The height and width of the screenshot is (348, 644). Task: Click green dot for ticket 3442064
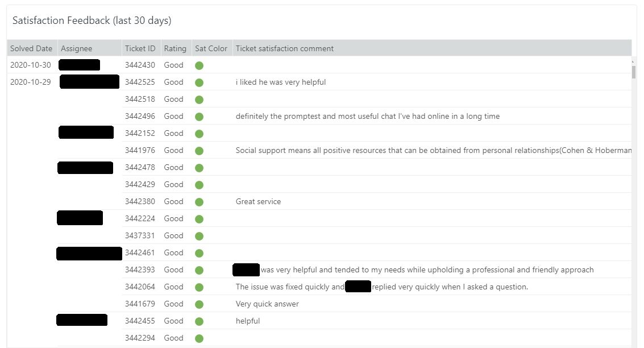199,287
